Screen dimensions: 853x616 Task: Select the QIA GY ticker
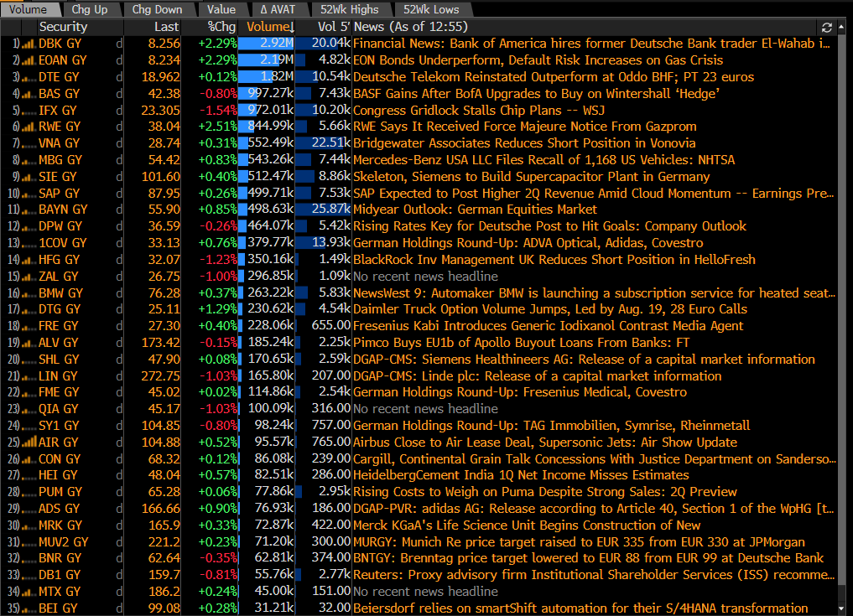(58, 409)
